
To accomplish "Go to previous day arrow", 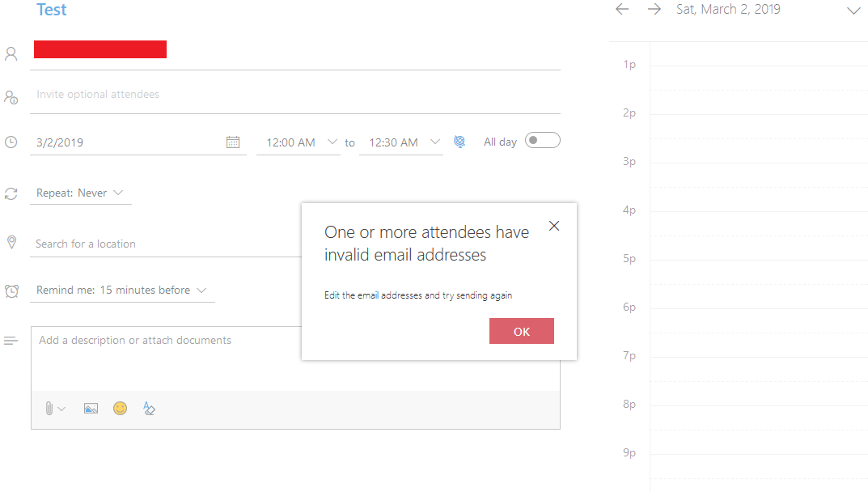I will tap(622, 9).
